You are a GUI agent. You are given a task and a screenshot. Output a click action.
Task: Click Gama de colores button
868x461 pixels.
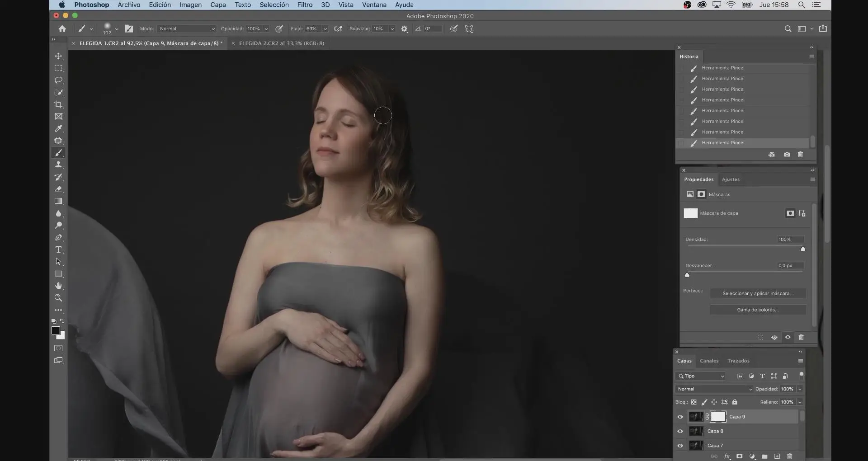pyautogui.click(x=758, y=310)
